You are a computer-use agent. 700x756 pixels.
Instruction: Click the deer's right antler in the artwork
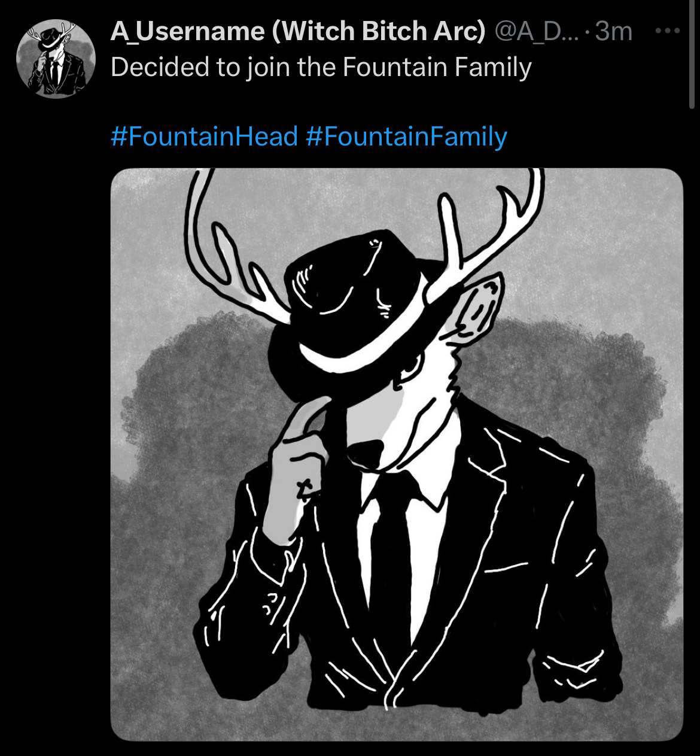pyautogui.click(x=485, y=233)
